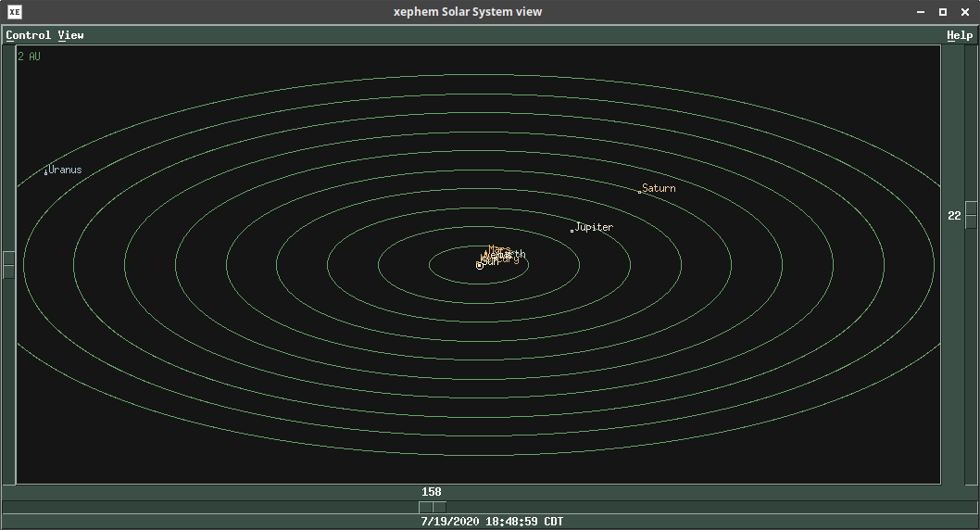
Task: Click the Uranus planet dot
Action: click(45, 173)
